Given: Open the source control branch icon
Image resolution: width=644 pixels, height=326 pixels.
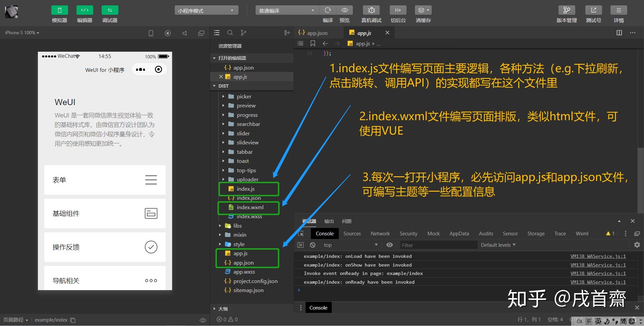Looking at the screenshot, I should pos(244,33).
